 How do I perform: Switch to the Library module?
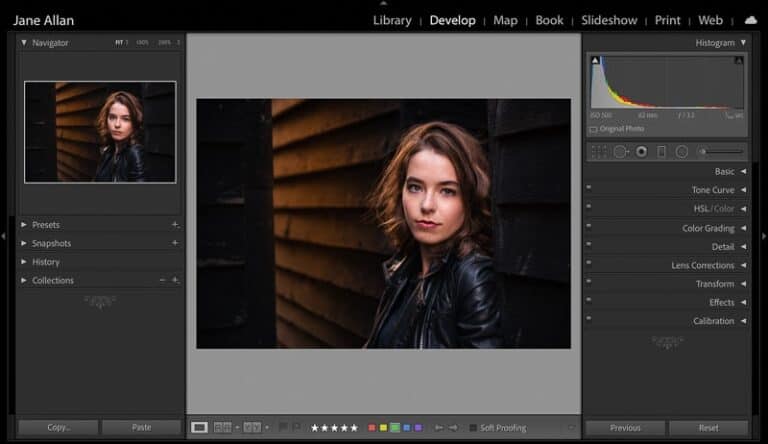392,20
